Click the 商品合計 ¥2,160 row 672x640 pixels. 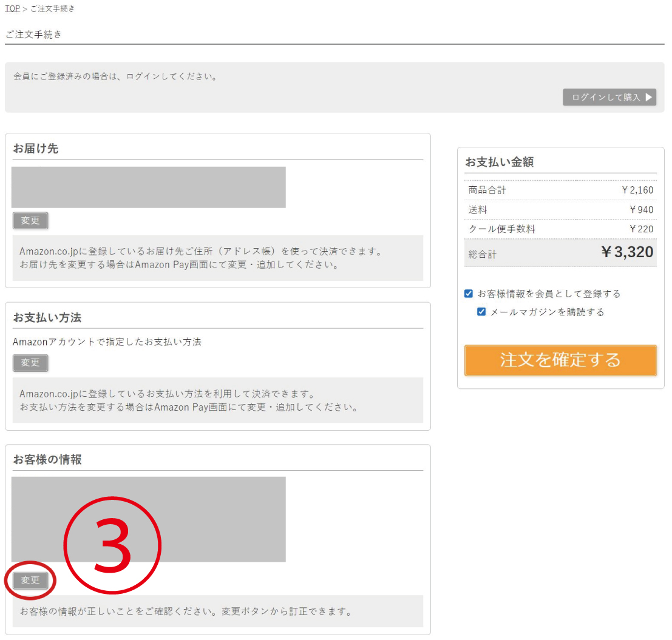tap(560, 190)
